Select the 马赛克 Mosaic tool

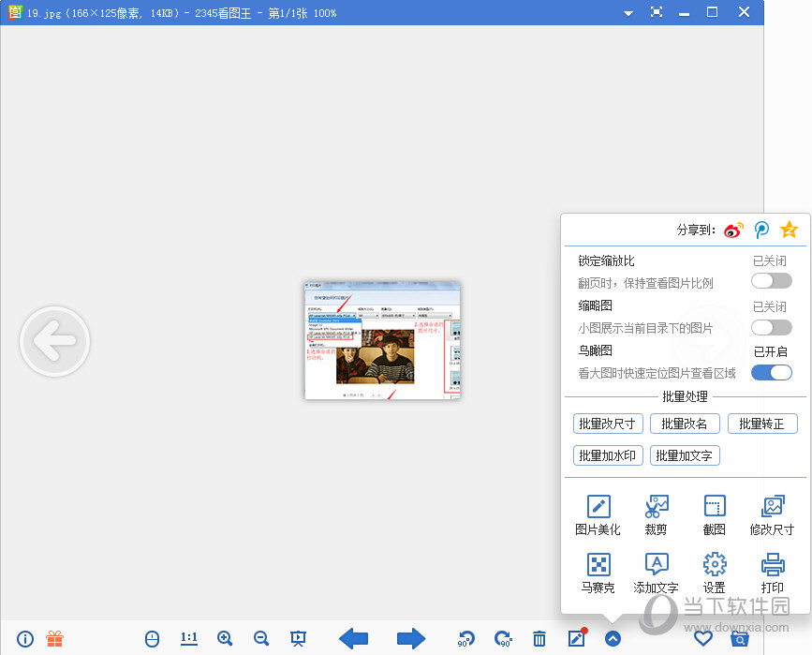[598, 573]
